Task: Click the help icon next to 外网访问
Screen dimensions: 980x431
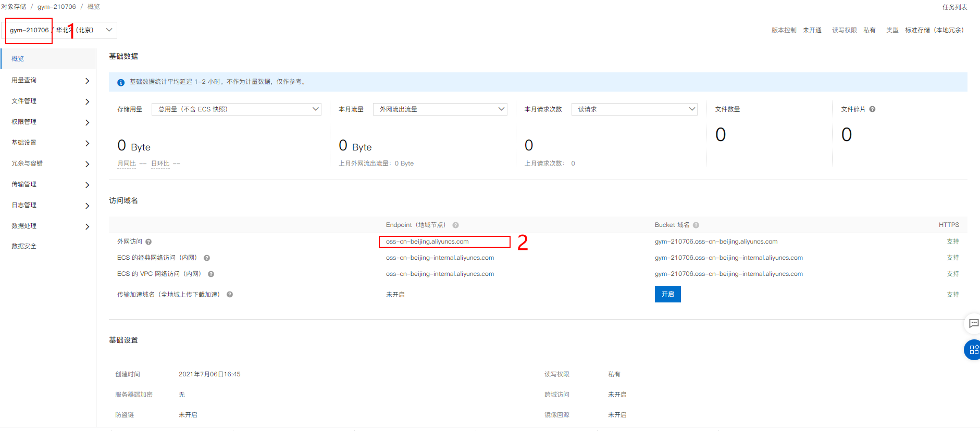Action: [148, 242]
